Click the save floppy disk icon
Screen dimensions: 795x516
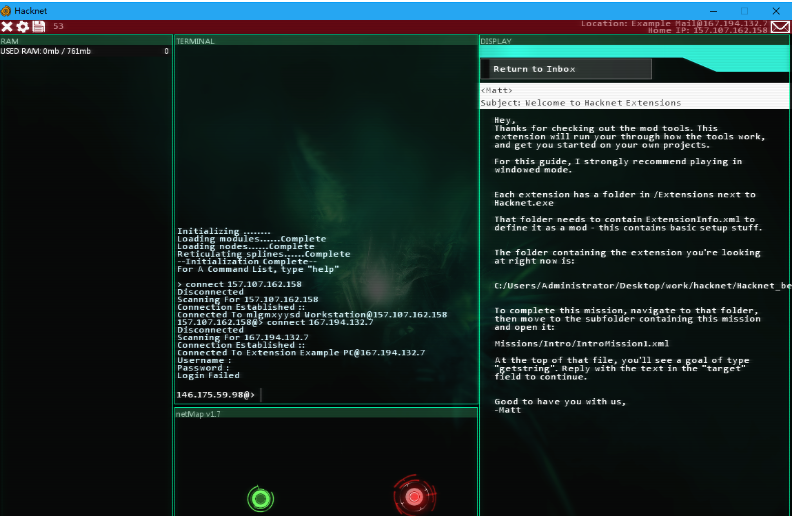39,26
